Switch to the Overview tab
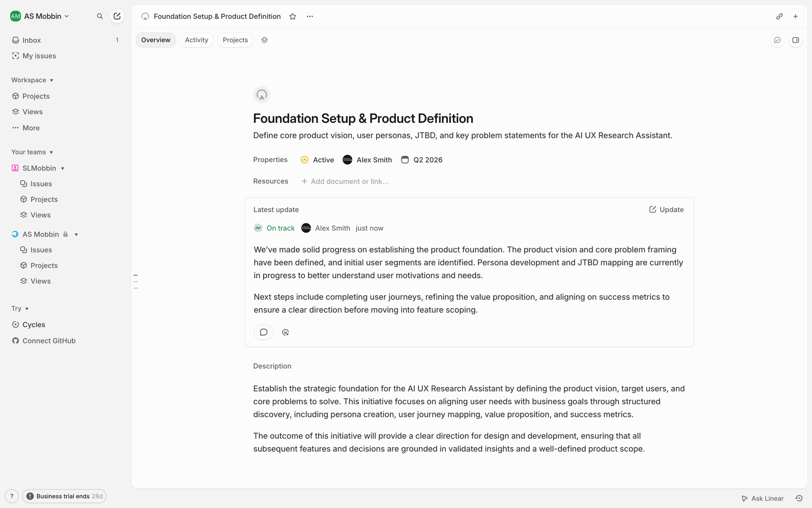Screen dimensions: 812x508 (156, 40)
